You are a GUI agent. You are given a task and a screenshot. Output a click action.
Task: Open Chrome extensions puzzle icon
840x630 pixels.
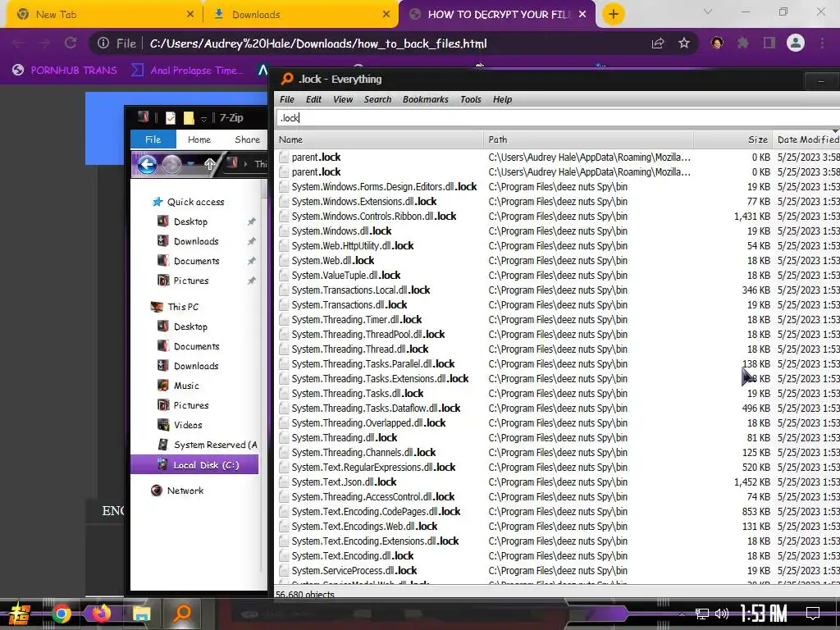coord(743,43)
